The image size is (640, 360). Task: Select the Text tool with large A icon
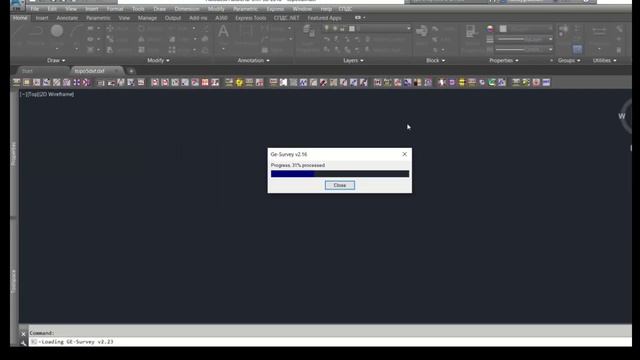click(x=223, y=32)
